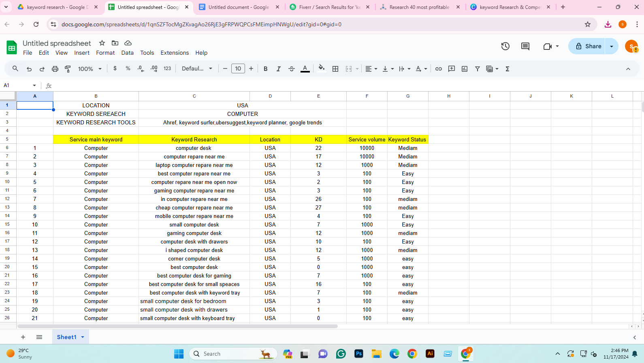Open the Borders tool
Screen dimensions: 644x363
335,69
